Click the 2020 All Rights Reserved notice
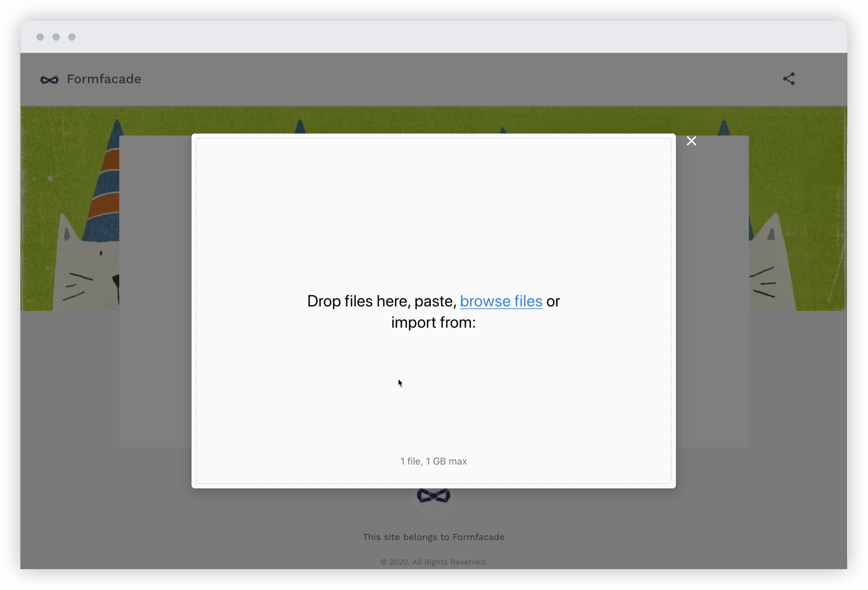The image size is (868, 590). click(x=433, y=562)
